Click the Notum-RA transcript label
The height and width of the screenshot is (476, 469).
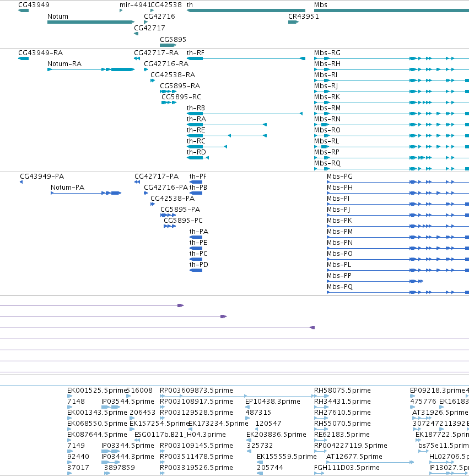[64, 64]
